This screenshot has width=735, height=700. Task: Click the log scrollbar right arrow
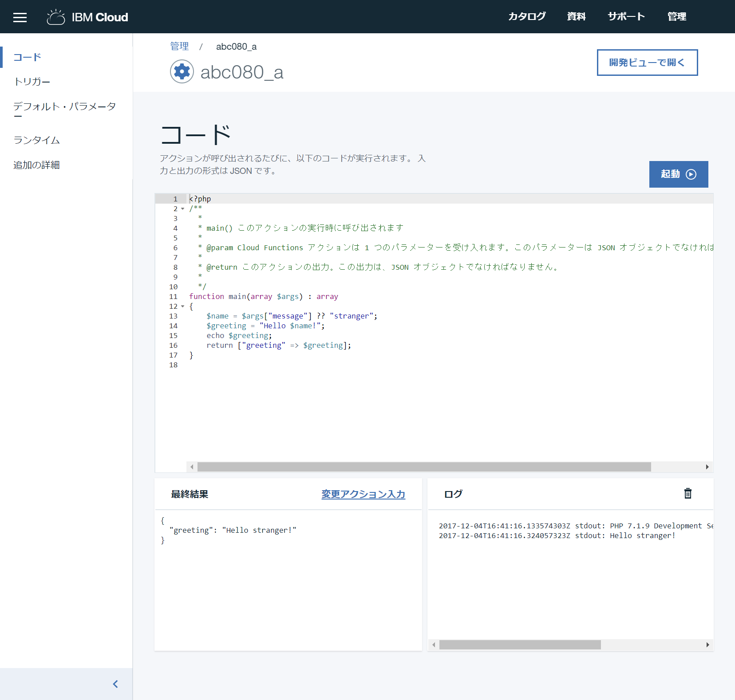tap(707, 645)
